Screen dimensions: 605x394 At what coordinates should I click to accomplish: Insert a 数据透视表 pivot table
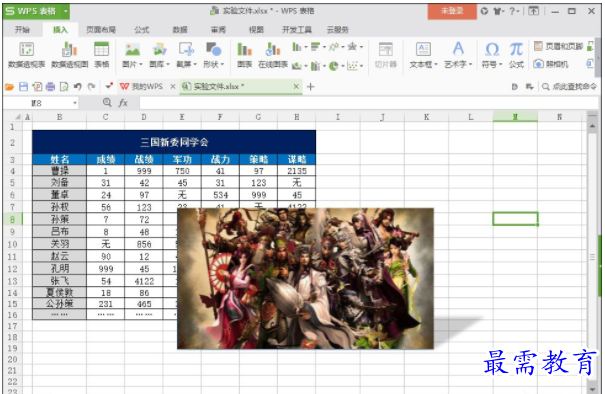[27, 55]
